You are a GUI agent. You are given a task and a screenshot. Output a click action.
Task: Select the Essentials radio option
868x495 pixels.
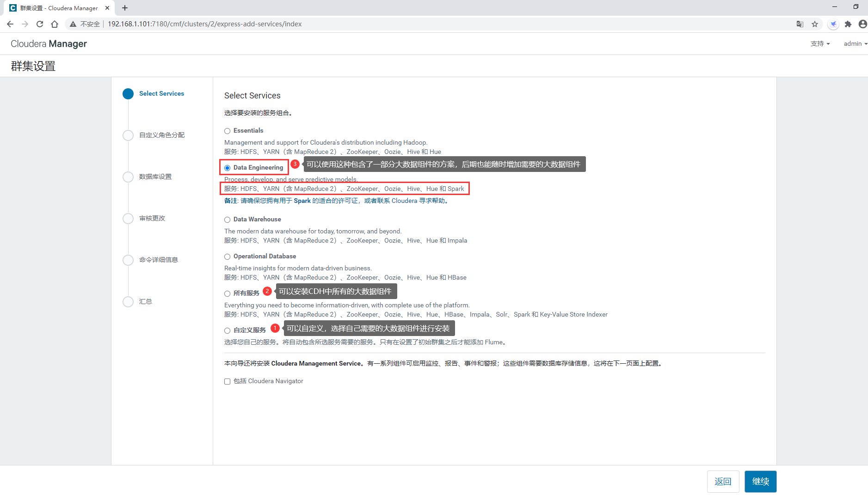(227, 131)
